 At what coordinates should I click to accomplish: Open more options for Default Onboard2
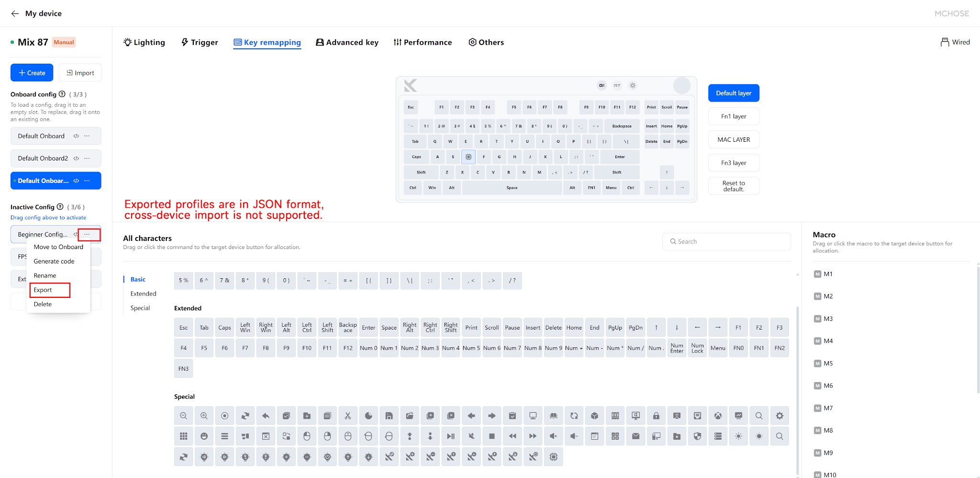click(x=87, y=159)
